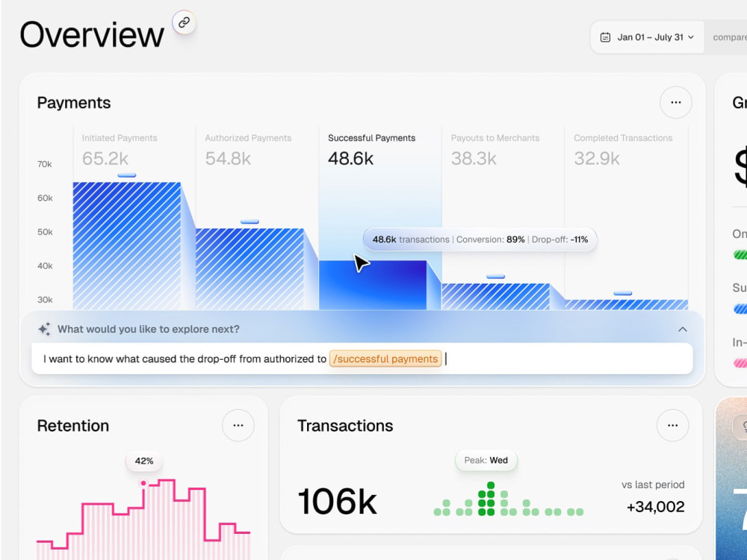The image size is (747, 560).
Task: Click the pink Retention peak data point
Action: coord(143,483)
